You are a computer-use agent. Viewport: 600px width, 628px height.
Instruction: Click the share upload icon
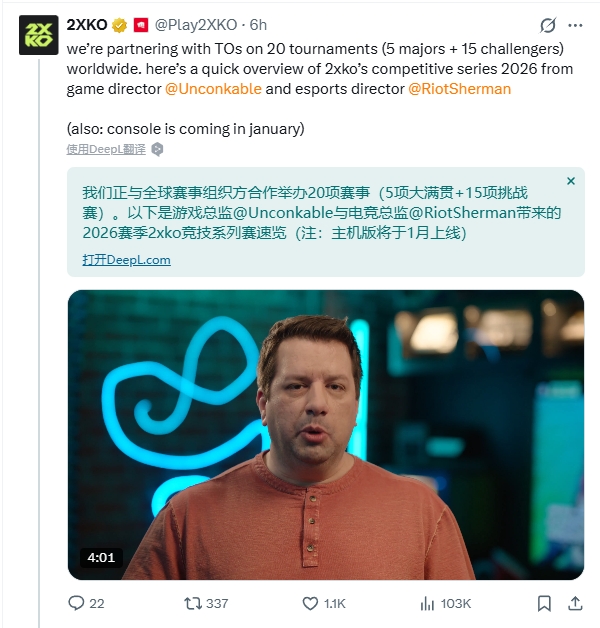point(575,603)
